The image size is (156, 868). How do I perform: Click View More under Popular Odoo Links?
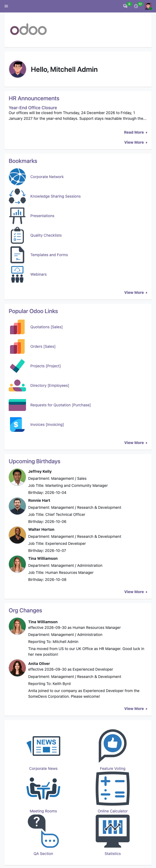(136, 443)
